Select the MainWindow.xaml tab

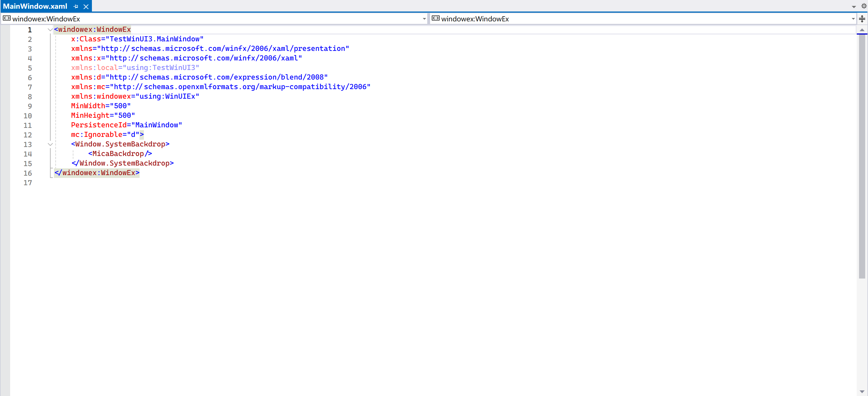coord(35,6)
